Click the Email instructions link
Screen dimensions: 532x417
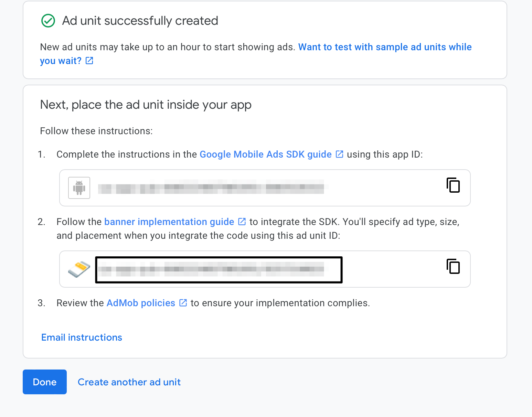[x=82, y=338]
